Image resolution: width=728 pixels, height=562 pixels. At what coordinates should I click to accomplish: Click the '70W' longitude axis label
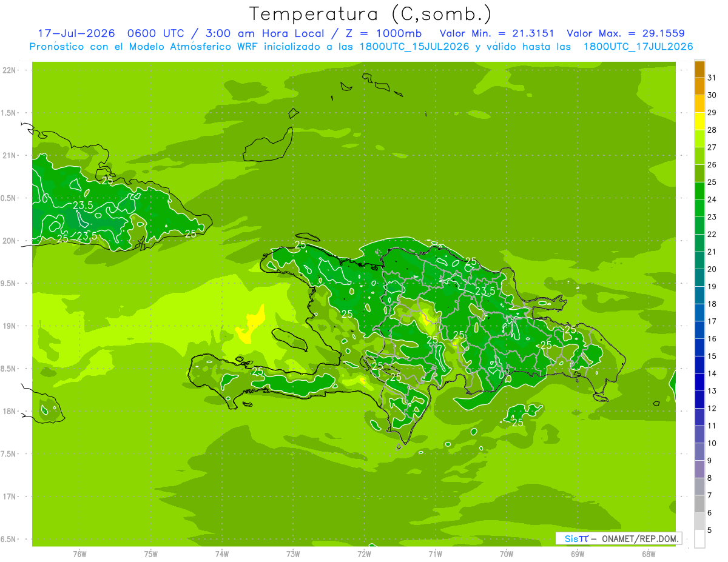(507, 554)
